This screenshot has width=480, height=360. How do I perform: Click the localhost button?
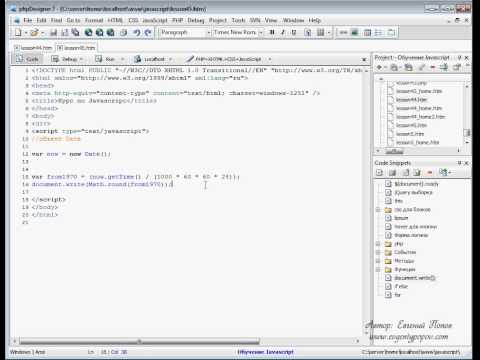click(x=150, y=59)
